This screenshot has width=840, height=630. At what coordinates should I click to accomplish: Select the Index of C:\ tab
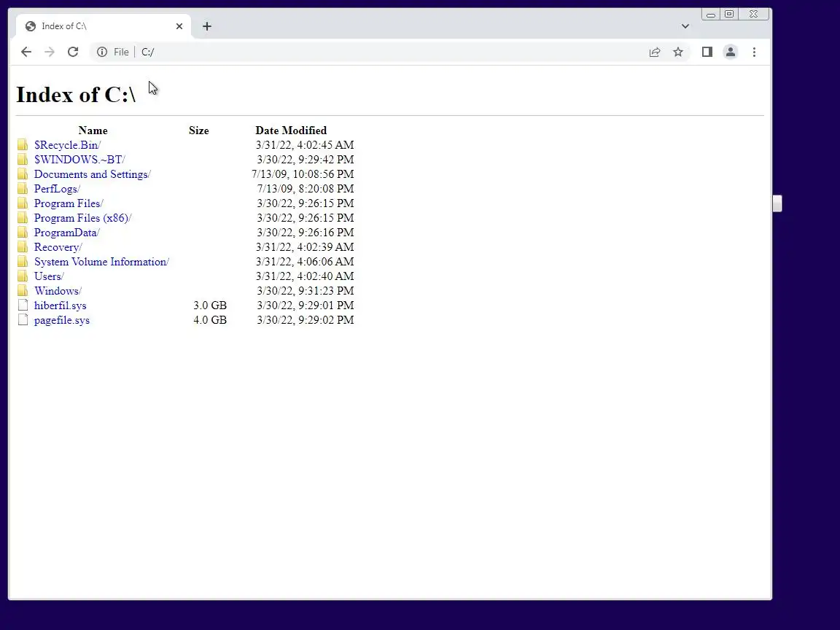[103, 26]
